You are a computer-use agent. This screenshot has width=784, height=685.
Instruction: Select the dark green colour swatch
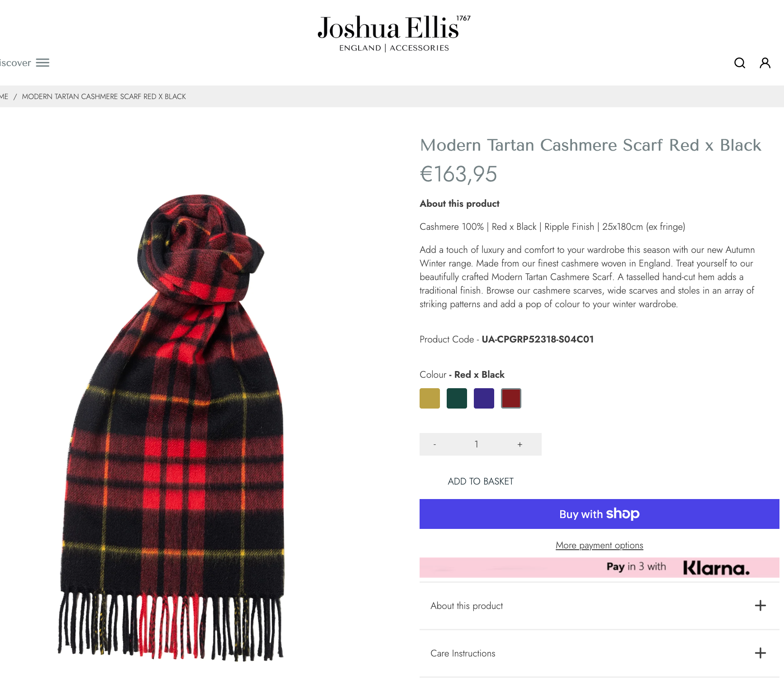pyautogui.click(x=457, y=398)
